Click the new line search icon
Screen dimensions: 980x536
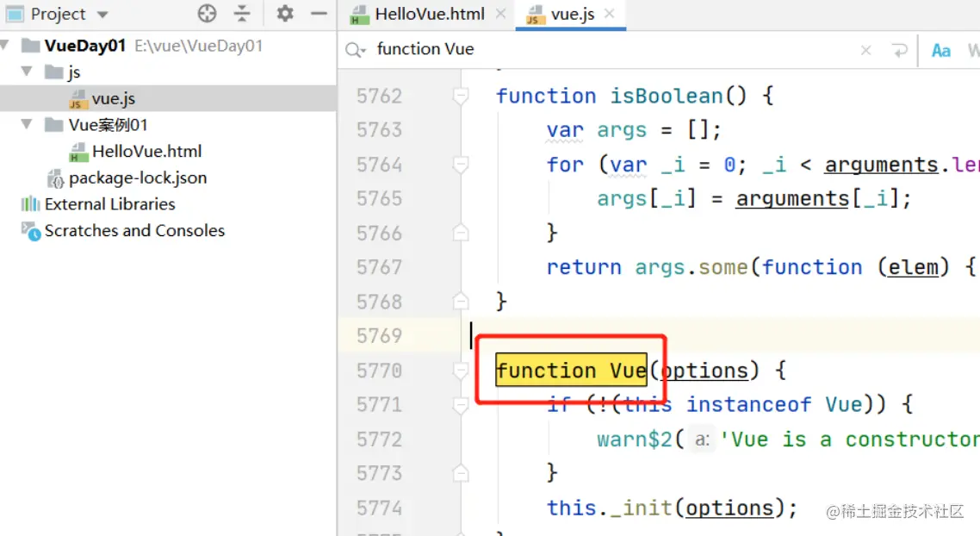point(899,50)
